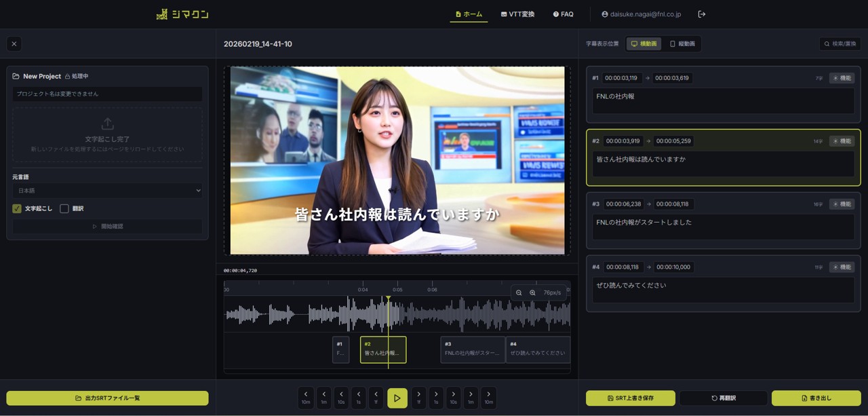
Task: Click the 書き出し export button
Action: pyautogui.click(x=816, y=398)
